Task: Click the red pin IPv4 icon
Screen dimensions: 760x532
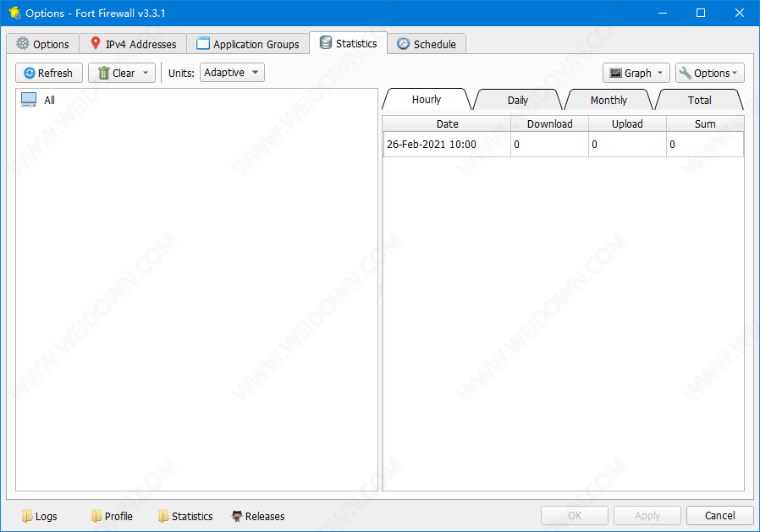Action: [x=96, y=43]
